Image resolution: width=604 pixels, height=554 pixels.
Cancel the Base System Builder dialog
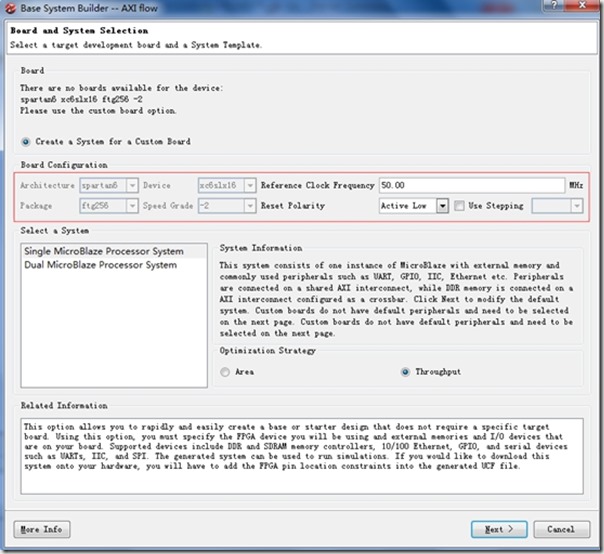pos(561,528)
